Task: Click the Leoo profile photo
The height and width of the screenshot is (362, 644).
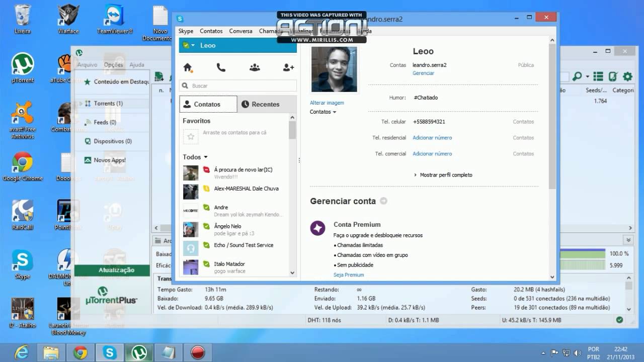Action: point(334,69)
